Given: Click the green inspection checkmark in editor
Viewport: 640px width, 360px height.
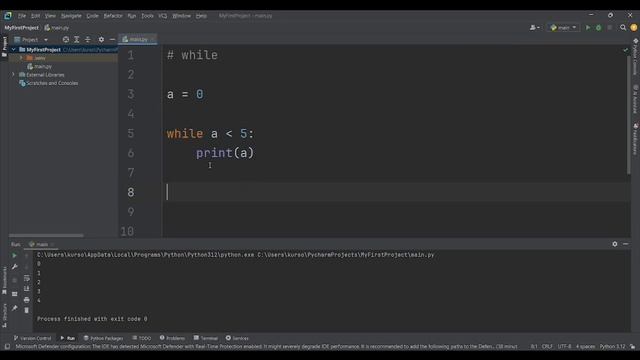Looking at the screenshot, I should (x=625, y=50).
